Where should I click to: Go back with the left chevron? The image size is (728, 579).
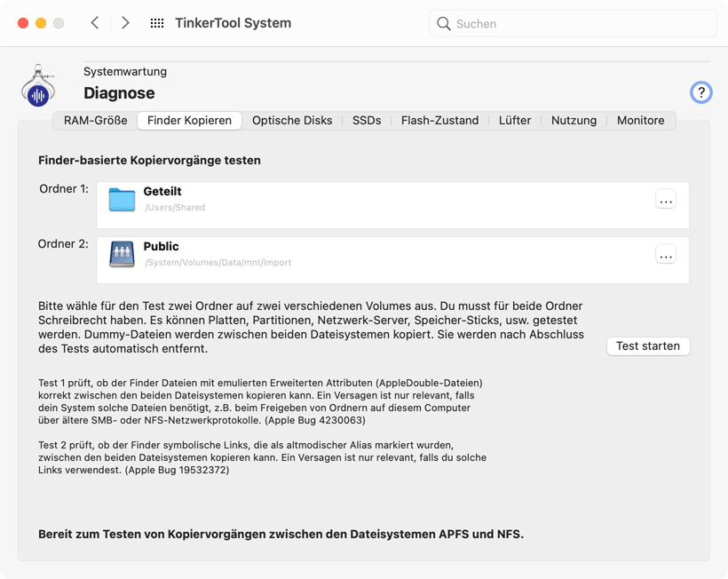point(95,23)
